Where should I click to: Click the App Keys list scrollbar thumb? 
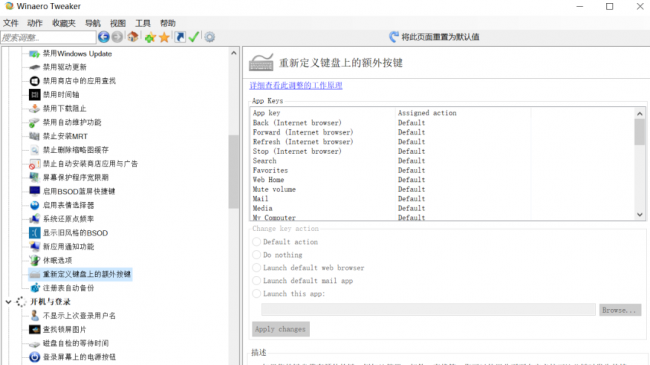click(x=640, y=132)
